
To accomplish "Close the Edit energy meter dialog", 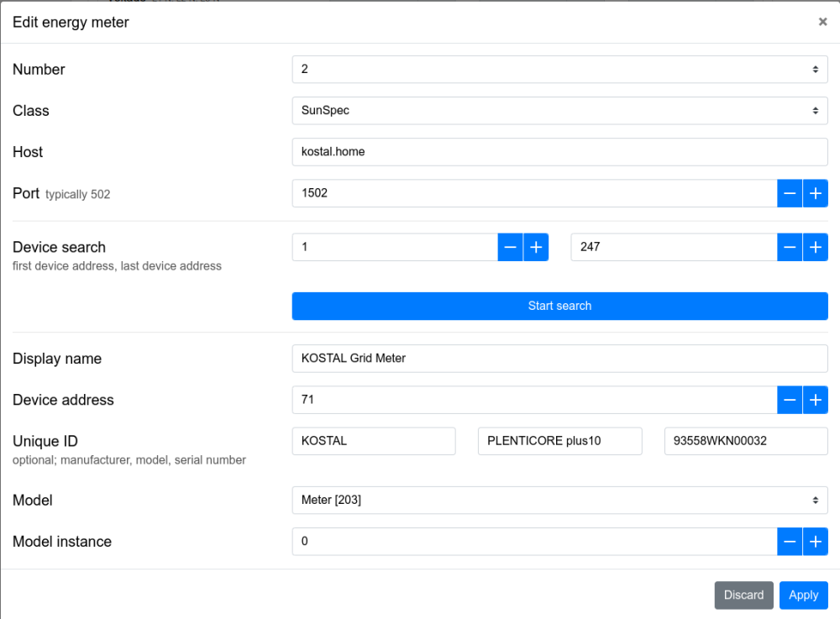I will coord(822,22).
